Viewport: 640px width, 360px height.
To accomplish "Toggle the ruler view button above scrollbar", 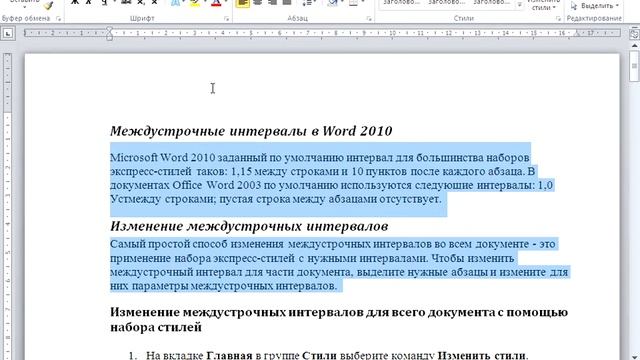I will pyautogui.click(x=634, y=34).
